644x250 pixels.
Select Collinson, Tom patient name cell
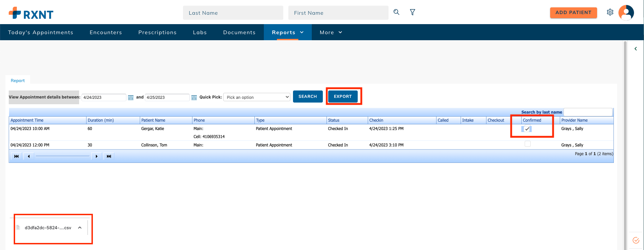154,145
